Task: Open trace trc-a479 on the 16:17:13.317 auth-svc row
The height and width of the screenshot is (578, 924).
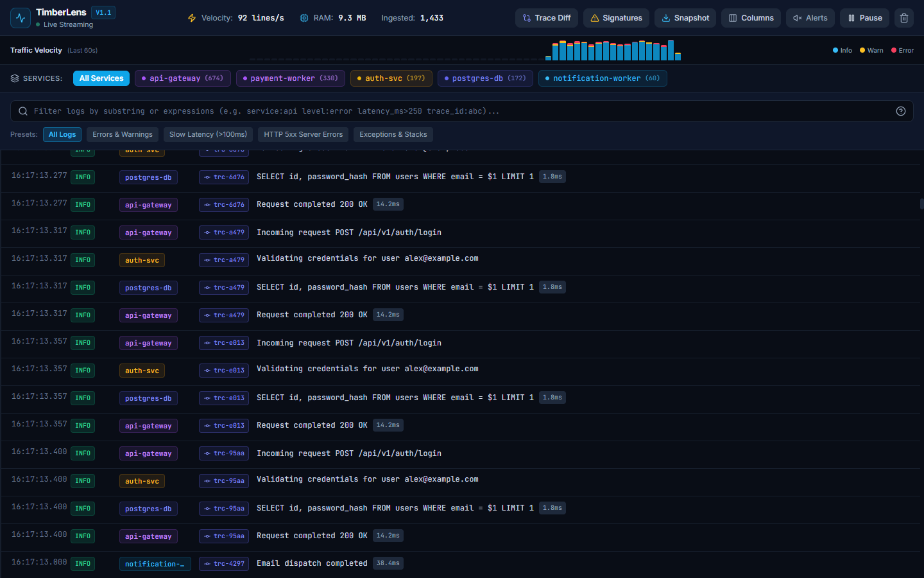Action: [x=224, y=260]
